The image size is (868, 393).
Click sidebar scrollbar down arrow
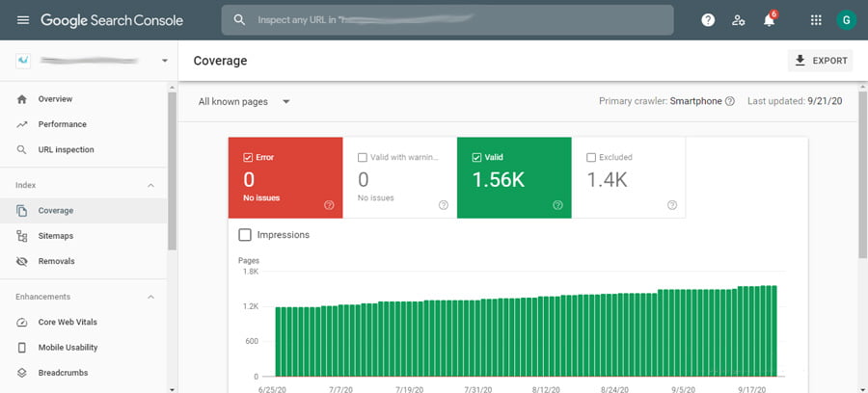tap(173, 389)
